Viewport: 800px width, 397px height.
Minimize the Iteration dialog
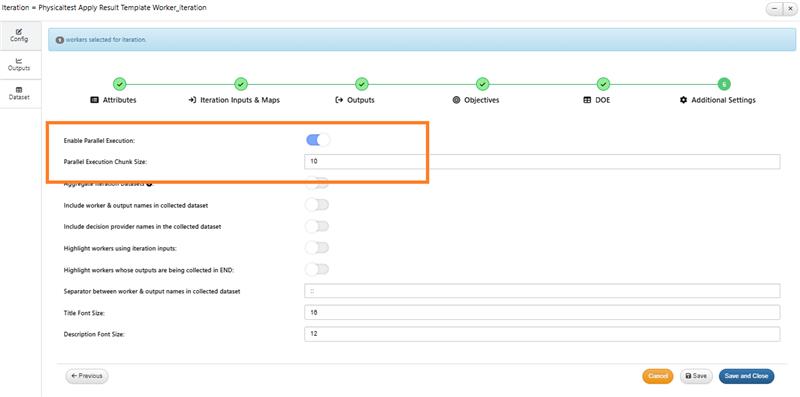pos(774,9)
